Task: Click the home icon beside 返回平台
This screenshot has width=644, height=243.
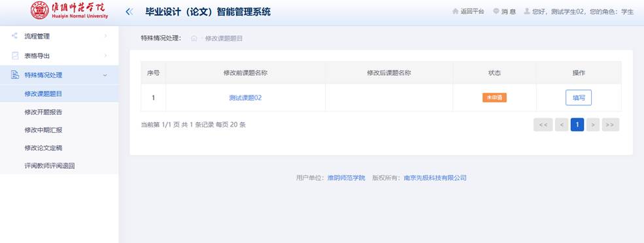Action: (x=455, y=12)
